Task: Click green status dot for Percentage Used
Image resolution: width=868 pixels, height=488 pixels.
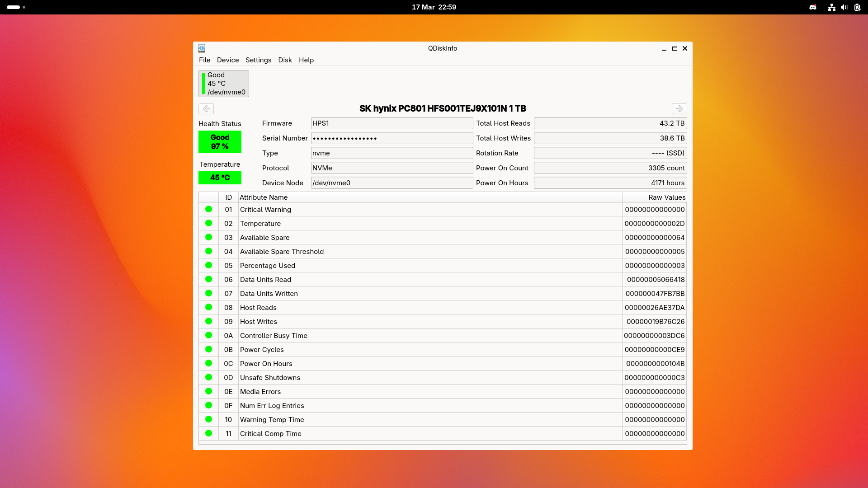Action: click(208, 265)
